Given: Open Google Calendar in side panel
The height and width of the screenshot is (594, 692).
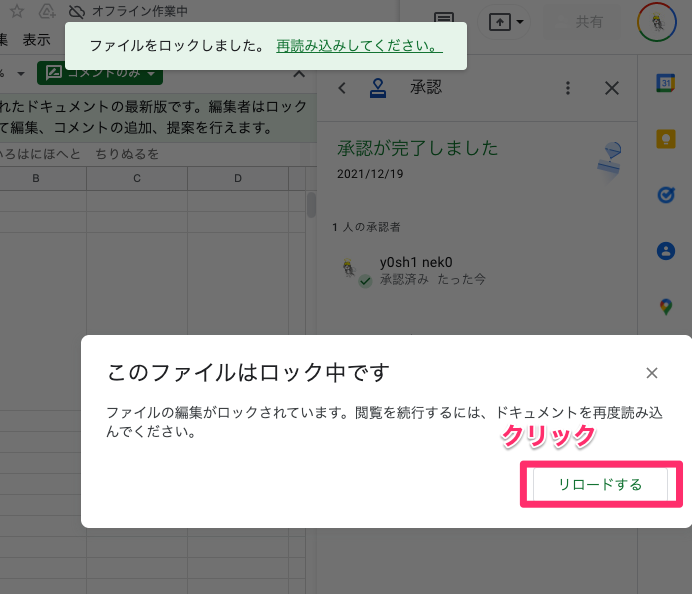Looking at the screenshot, I should click(x=666, y=83).
